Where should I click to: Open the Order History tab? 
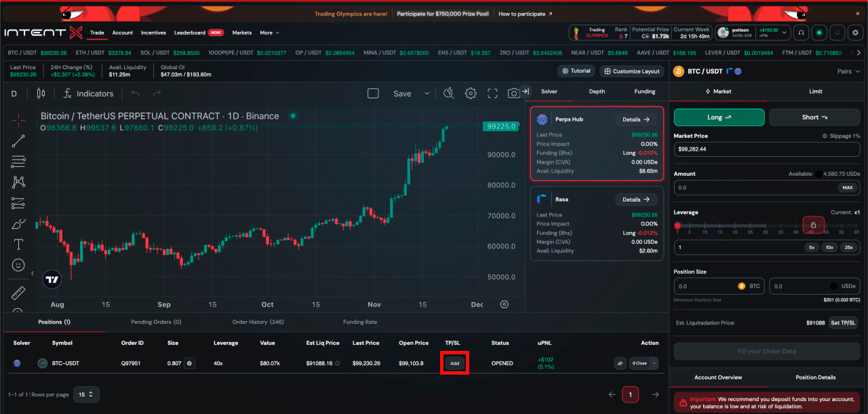tap(258, 322)
